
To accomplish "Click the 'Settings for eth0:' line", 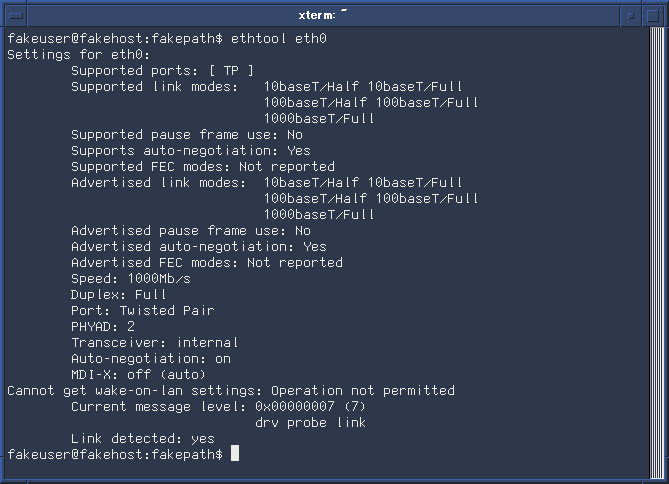I will (79, 55).
